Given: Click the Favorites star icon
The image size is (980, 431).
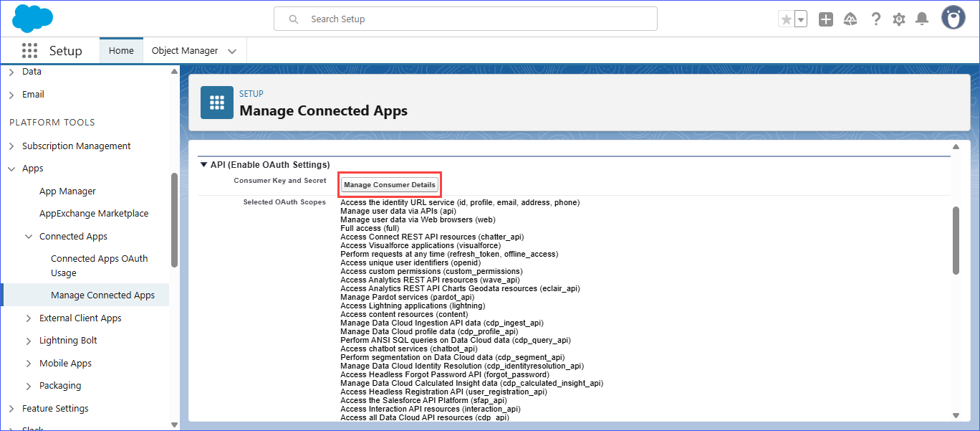Looking at the screenshot, I should pos(786,19).
